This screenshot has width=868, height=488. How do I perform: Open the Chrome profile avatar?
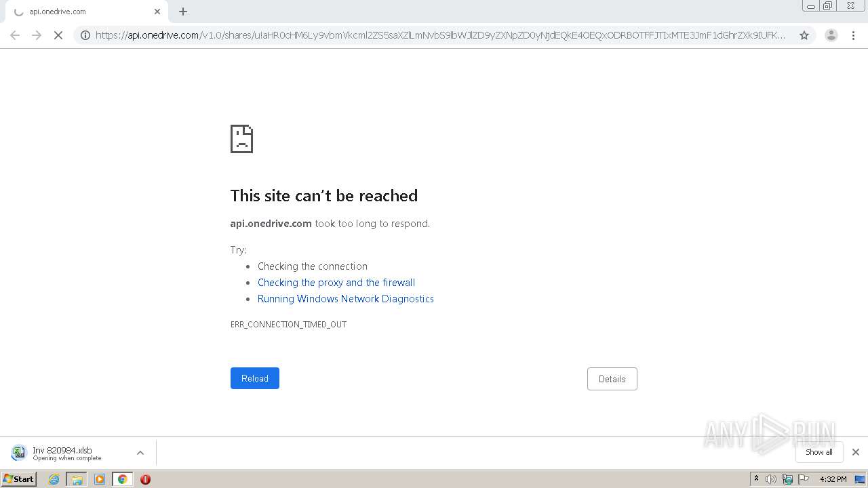[x=831, y=35]
